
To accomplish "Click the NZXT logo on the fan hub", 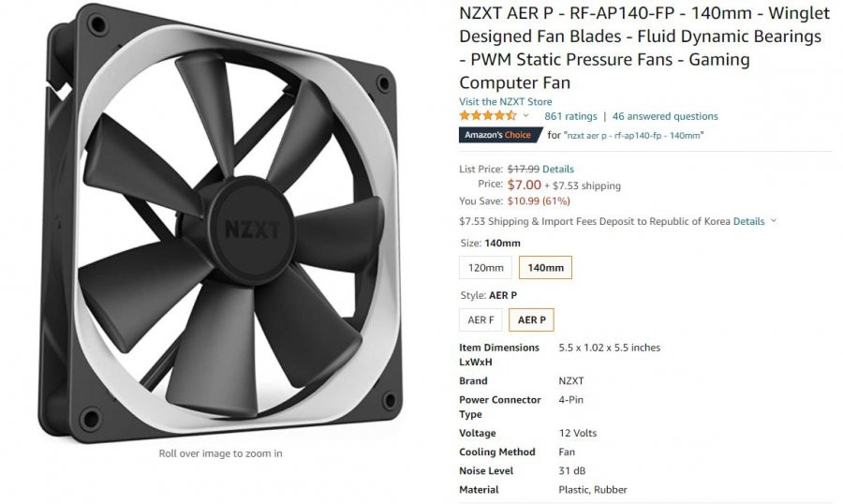I will point(252,230).
